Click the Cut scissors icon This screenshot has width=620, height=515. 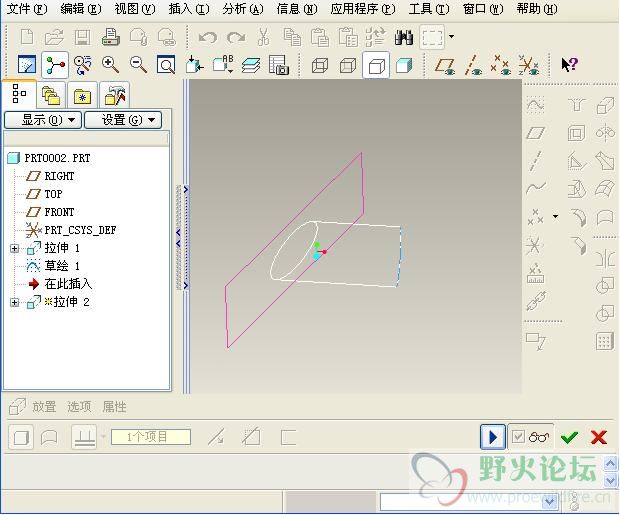[x=263, y=37]
